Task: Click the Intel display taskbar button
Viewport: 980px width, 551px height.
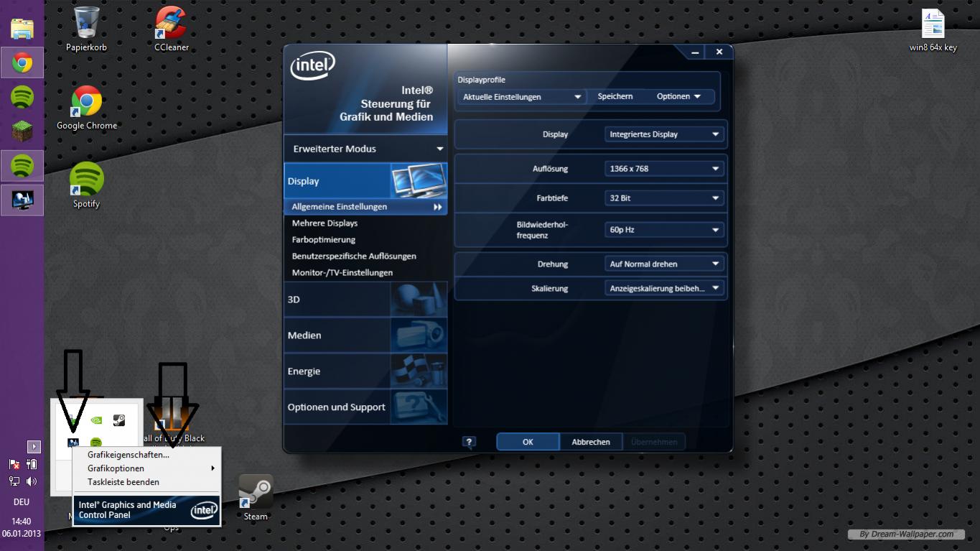Action: [22, 200]
